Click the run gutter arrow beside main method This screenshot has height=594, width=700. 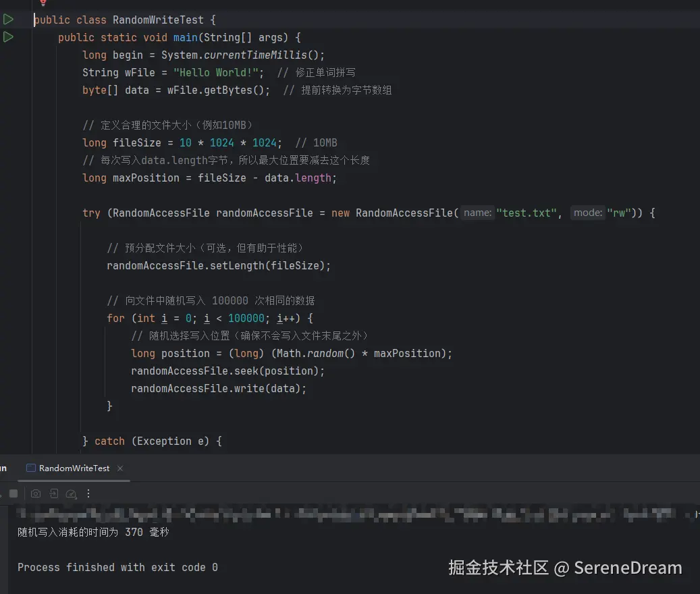click(x=8, y=37)
